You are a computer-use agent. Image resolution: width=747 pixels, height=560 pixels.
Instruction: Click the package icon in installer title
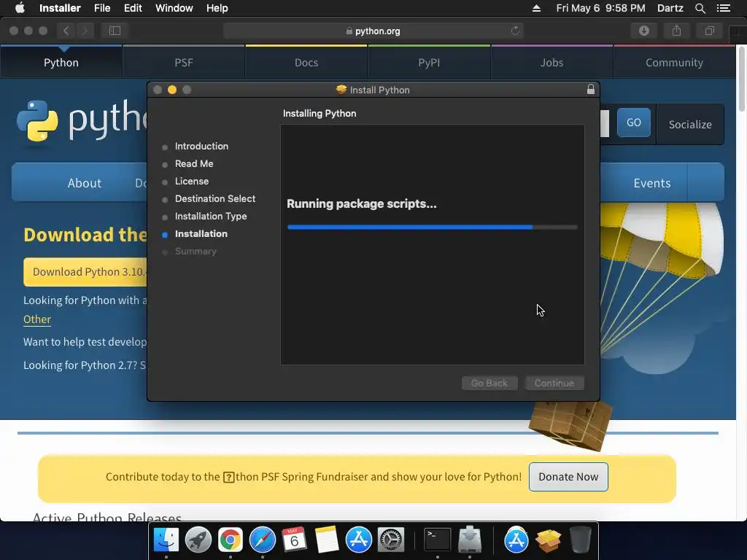click(x=341, y=90)
